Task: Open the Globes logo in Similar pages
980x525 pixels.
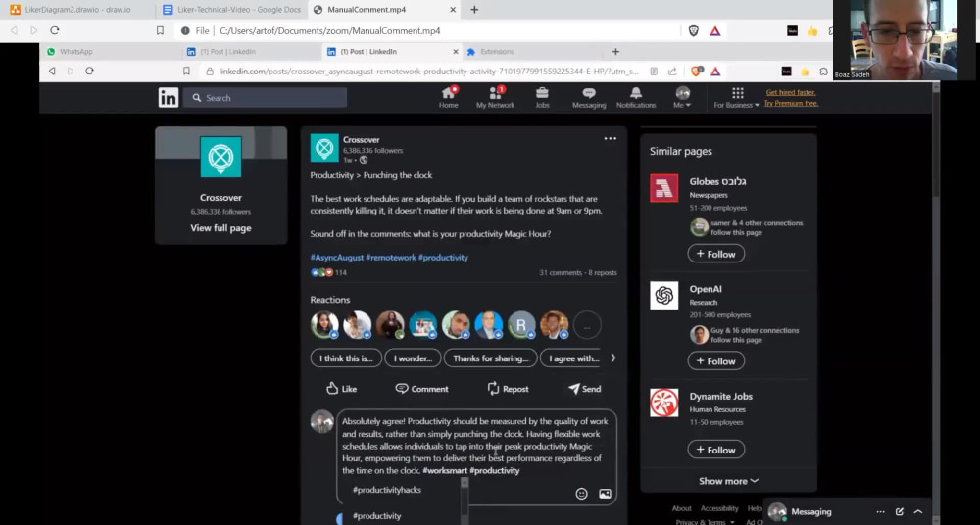Action: pyautogui.click(x=663, y=188)
